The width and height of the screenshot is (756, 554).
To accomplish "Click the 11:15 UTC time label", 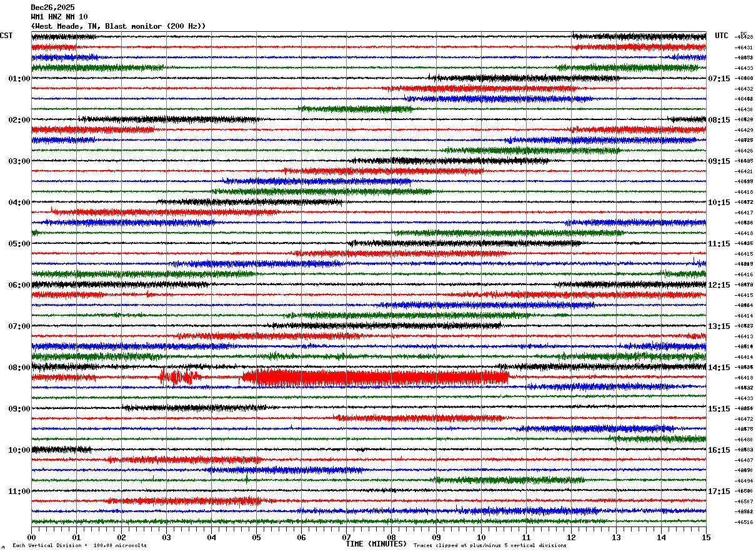I will pos(719,244).
